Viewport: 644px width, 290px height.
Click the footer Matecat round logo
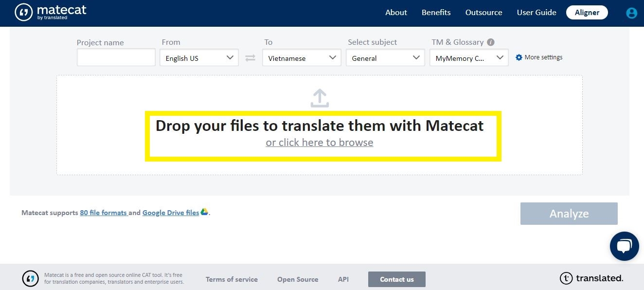tap(31, 279)
